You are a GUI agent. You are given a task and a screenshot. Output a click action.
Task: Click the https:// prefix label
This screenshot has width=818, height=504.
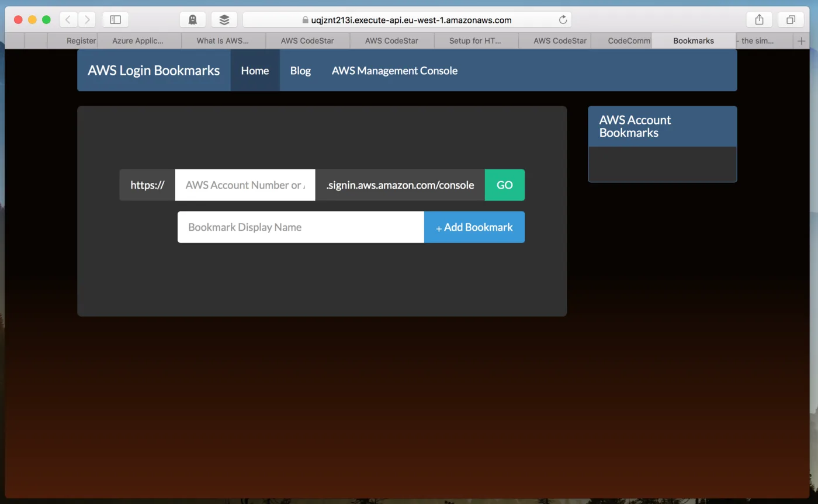click(147, 185)
